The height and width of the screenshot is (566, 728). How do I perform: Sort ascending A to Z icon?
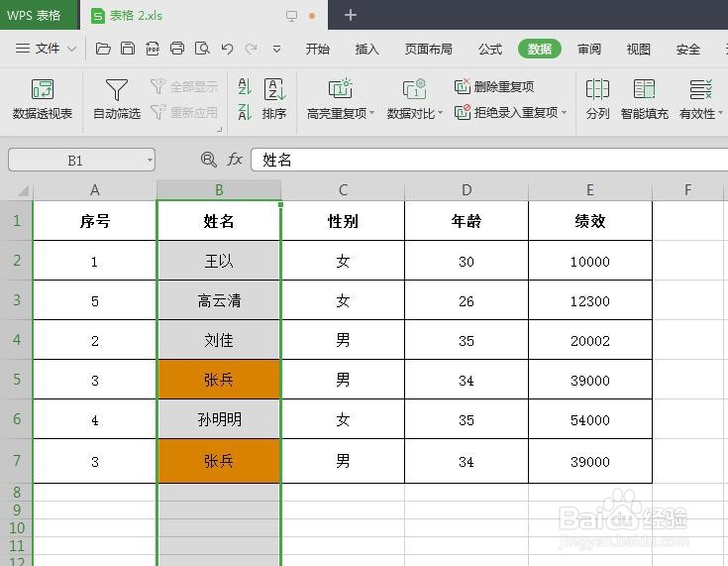pyautogui.click(x=245, y=86)
